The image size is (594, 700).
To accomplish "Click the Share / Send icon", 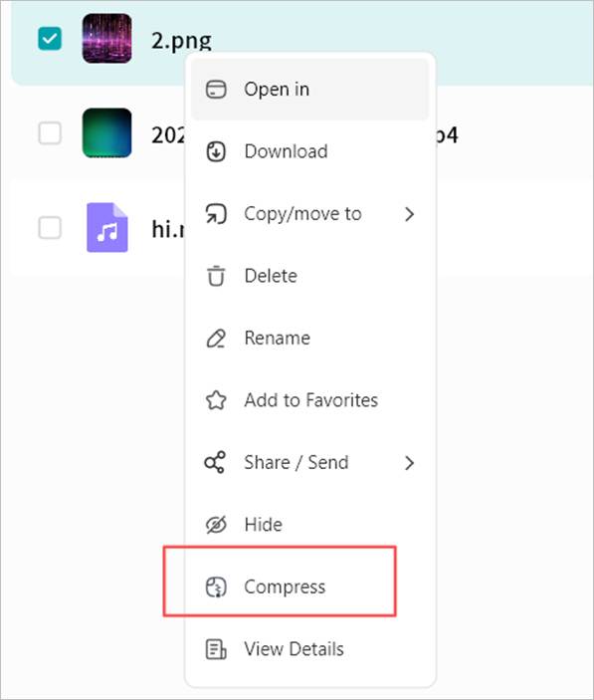I will (215, 462).
